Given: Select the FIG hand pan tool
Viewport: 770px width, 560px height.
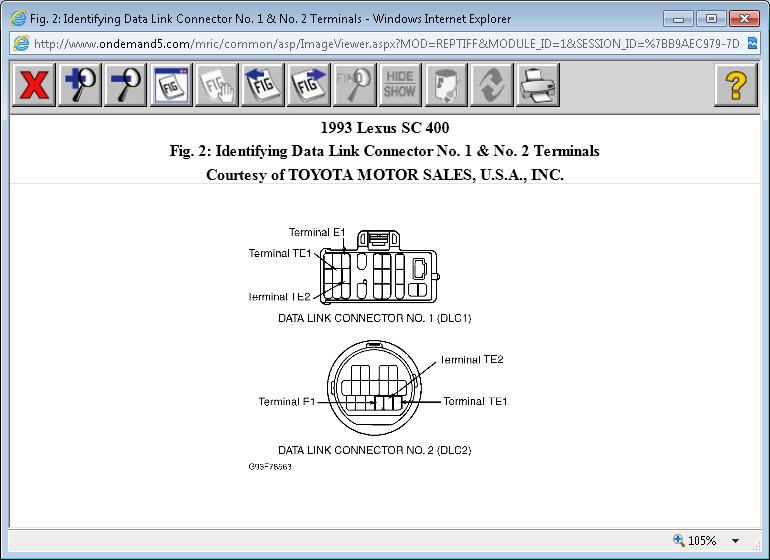Looking at the screenshot, I should point(217,85).
